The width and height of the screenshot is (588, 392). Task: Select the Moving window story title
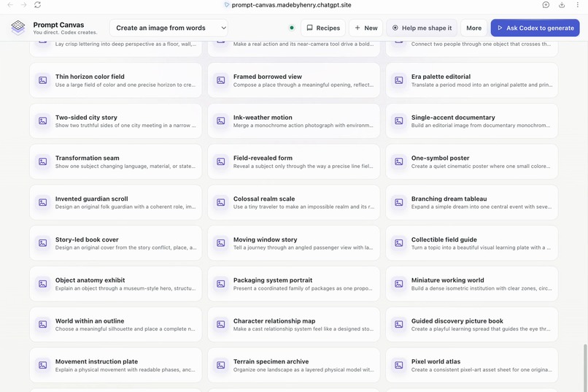coord(265,239)
